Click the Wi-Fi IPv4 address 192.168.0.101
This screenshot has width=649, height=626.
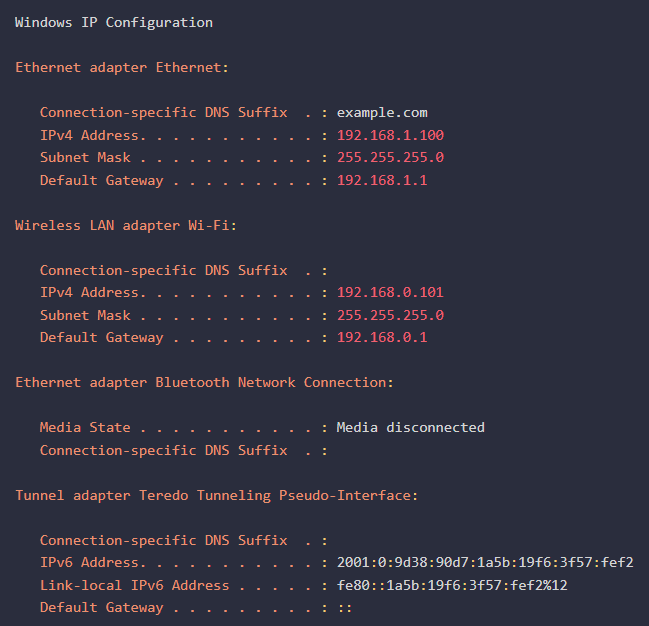pos(390,292)
